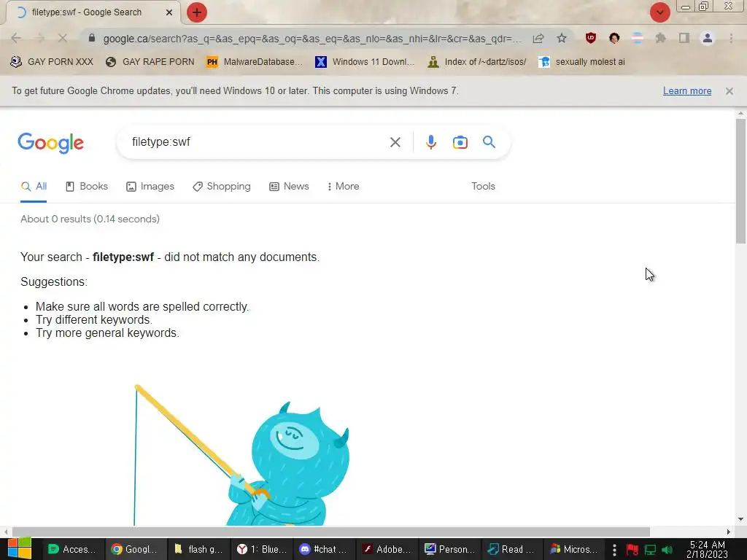
Task: Open the Index of /~dartz/isos/ bookmark
Action: 477,62
